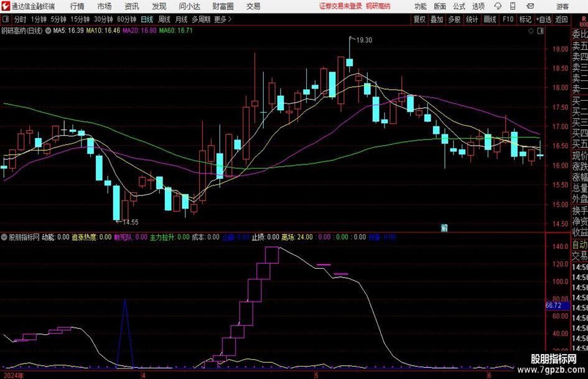
Task: Switch to 5分钟 chart period
Action: 58,19
